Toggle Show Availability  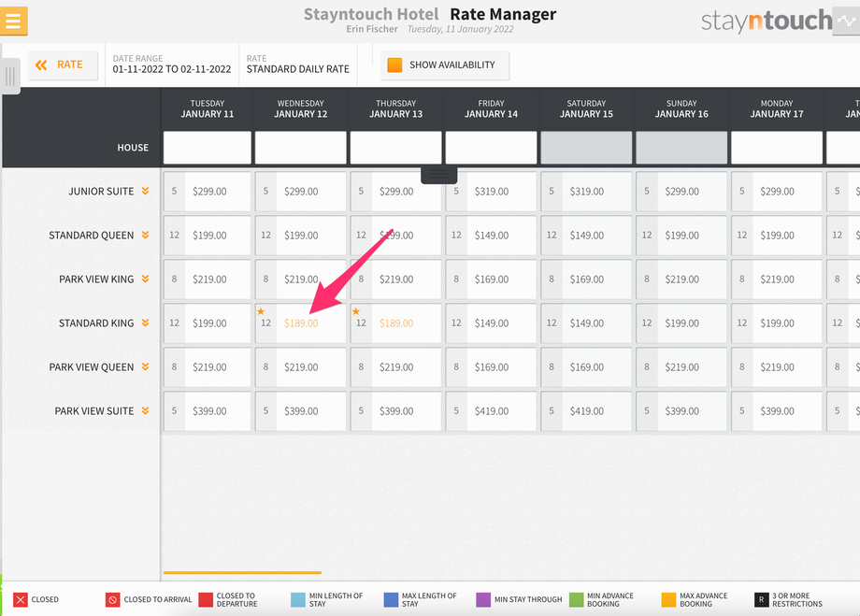445,65
